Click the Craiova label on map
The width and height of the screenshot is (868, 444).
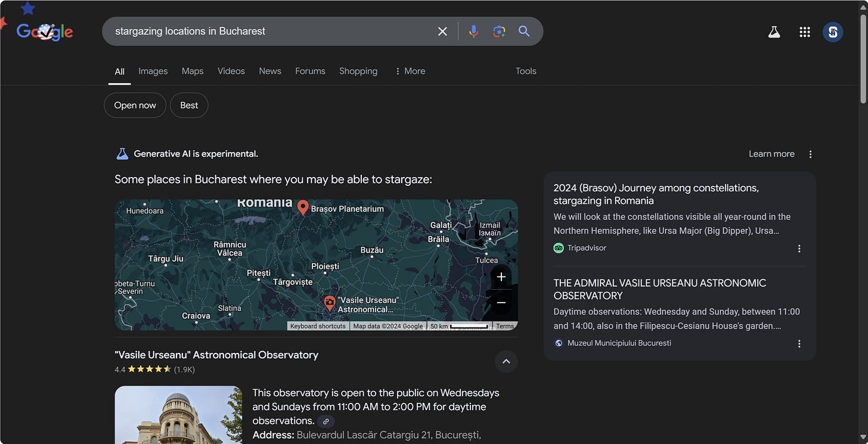click(x=196, y=316)
